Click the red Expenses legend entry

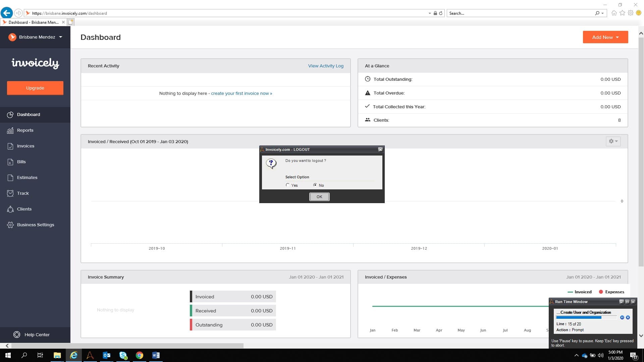pyautogui.click(x=611, y=292)
